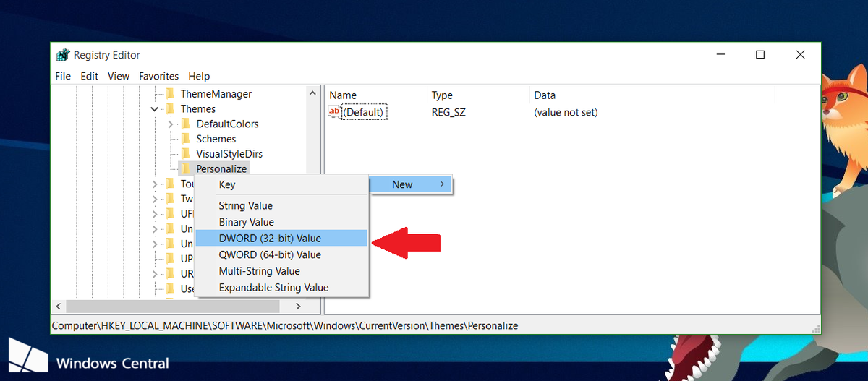
Task: Expand the key starting with UFI
Action: [x=154, y=214]
